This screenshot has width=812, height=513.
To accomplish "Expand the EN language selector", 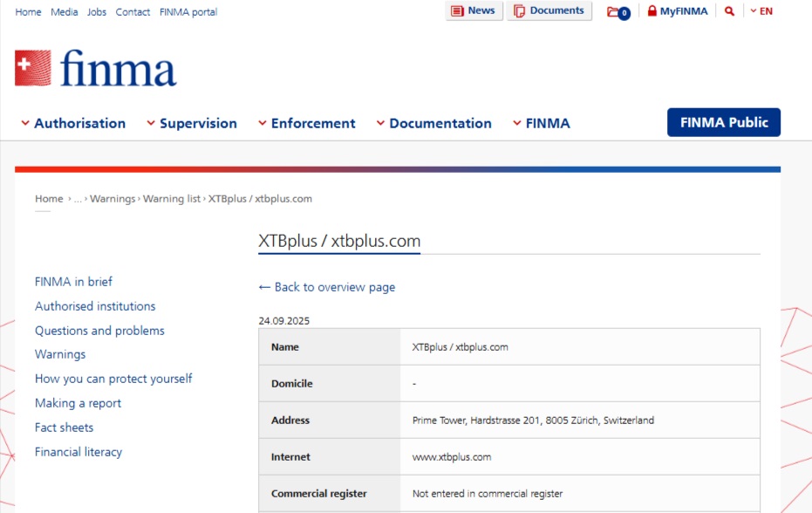I will tap(761, 11).
